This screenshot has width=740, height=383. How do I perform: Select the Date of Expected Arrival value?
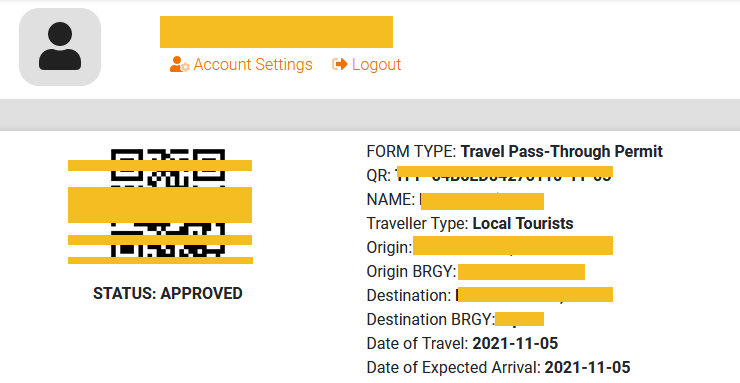pyautogui.click(x=588, y=367)
